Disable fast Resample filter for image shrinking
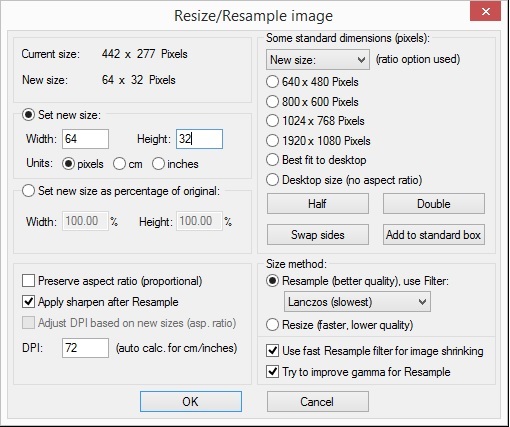The height and width of the screenshot is (427, 510). [272, 351]
